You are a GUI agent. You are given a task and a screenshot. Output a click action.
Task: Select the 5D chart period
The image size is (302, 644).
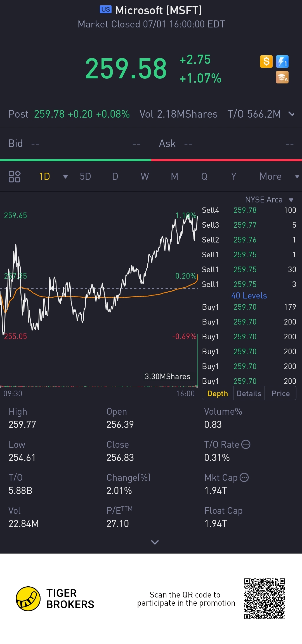point(85,176)
